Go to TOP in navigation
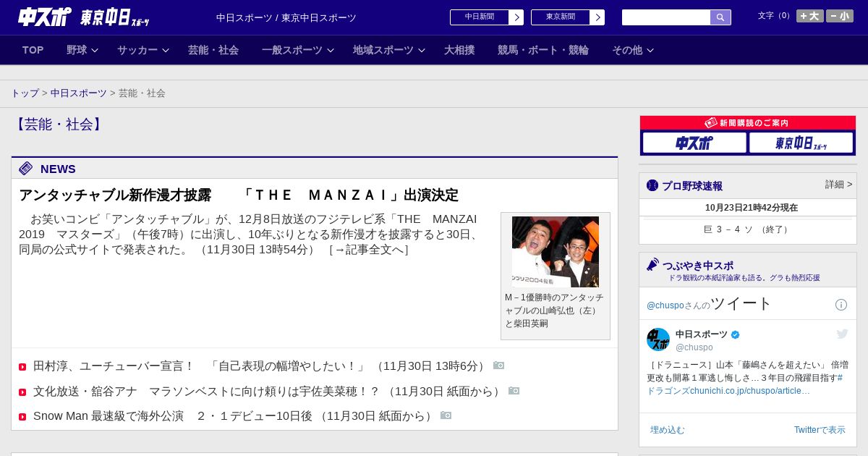 (x=33, y=50)
